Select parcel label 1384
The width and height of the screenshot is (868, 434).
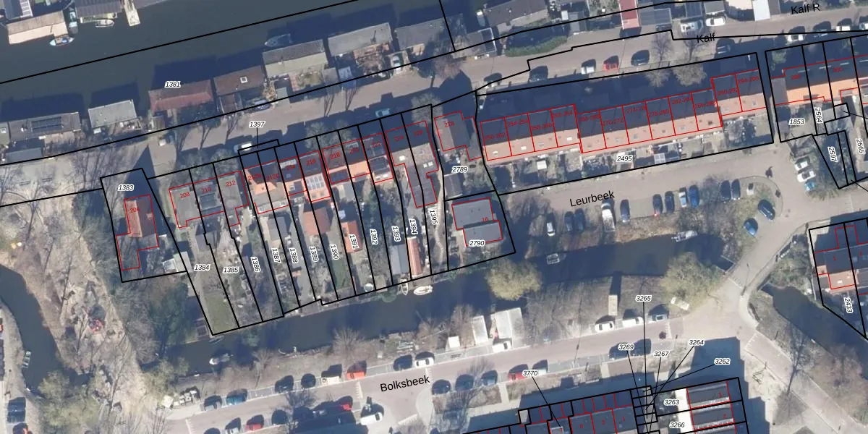pyautogui.click(x=202, y=268)
